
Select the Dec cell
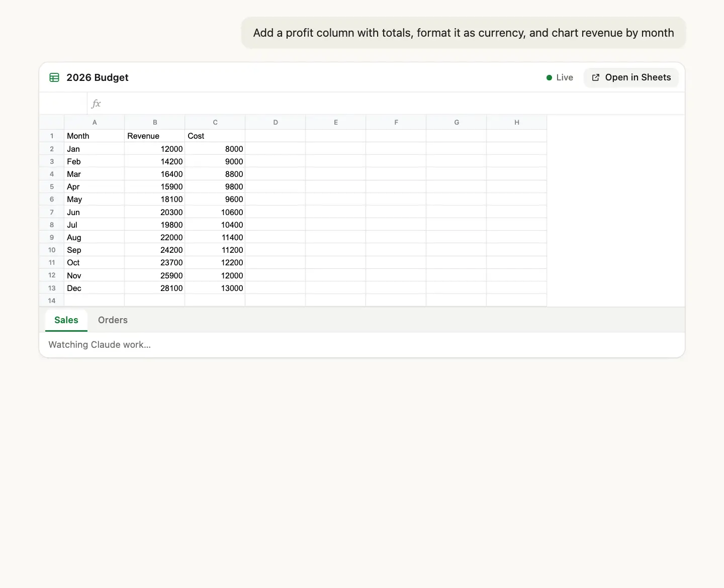click(95, 288)
